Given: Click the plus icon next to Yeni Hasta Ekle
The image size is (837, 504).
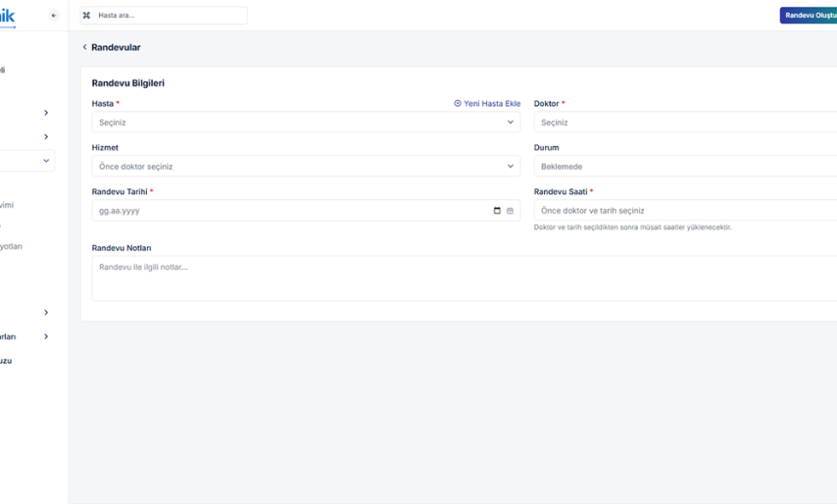Looking at the screenshot, I should click(458, 103).
